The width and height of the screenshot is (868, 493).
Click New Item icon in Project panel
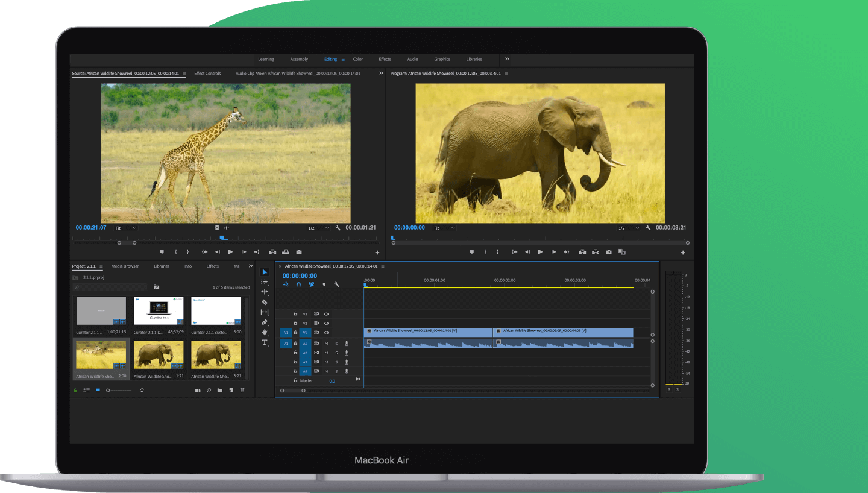[x=231, y=391]
